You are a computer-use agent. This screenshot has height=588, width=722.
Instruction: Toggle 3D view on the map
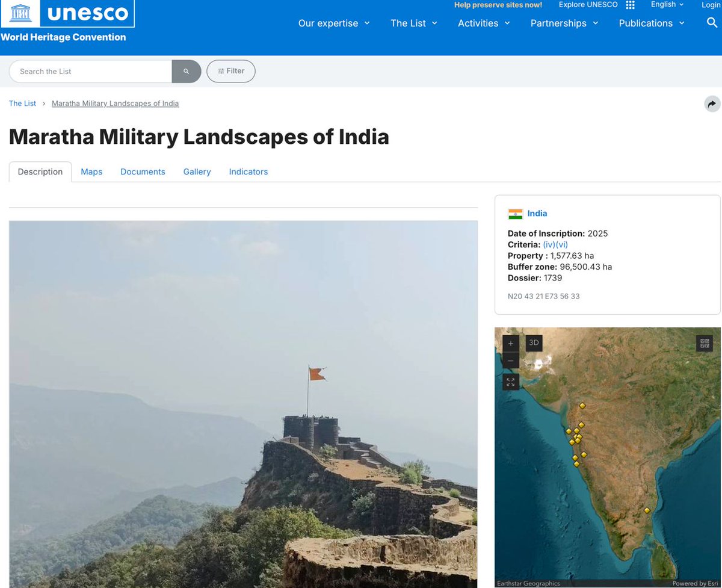tap(533, 343)
